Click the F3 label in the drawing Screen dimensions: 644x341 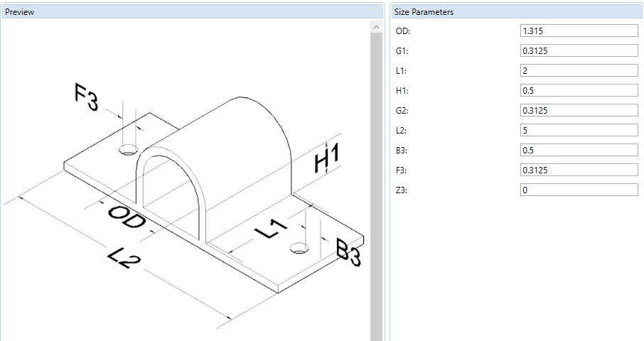[85, 98]
